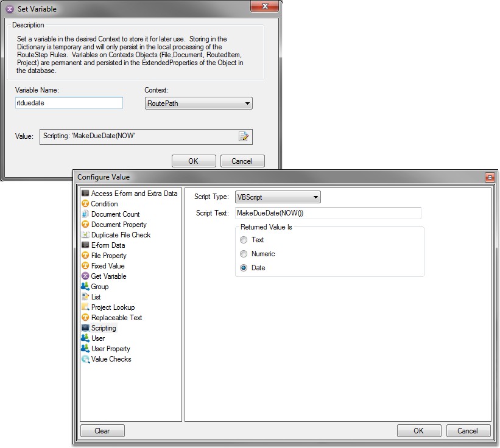Click the Access E-form and Extra Data icon
Viewport: 500px width, 448px height.
point(85,194)
